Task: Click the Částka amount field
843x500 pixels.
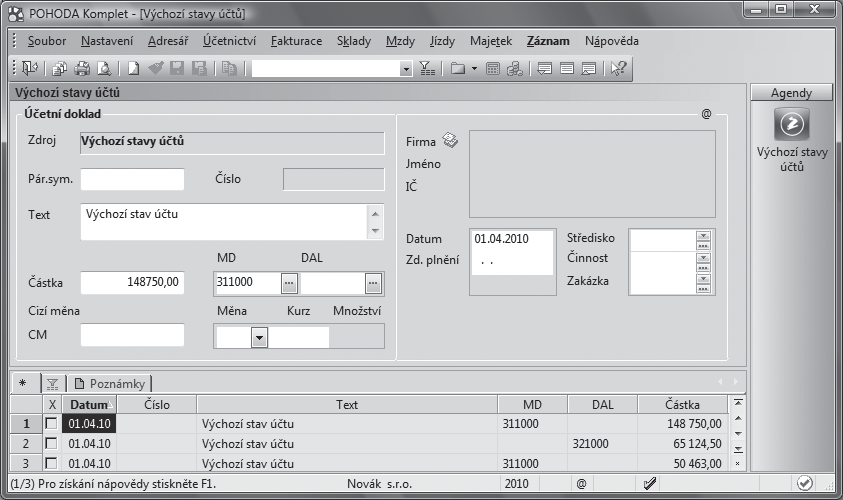Action: [x=132, y=282]
